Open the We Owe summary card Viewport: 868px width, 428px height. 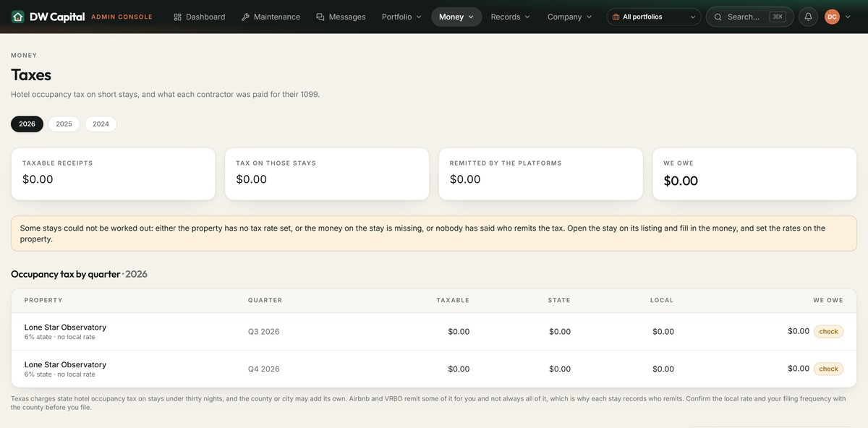(x=754, y=174)
